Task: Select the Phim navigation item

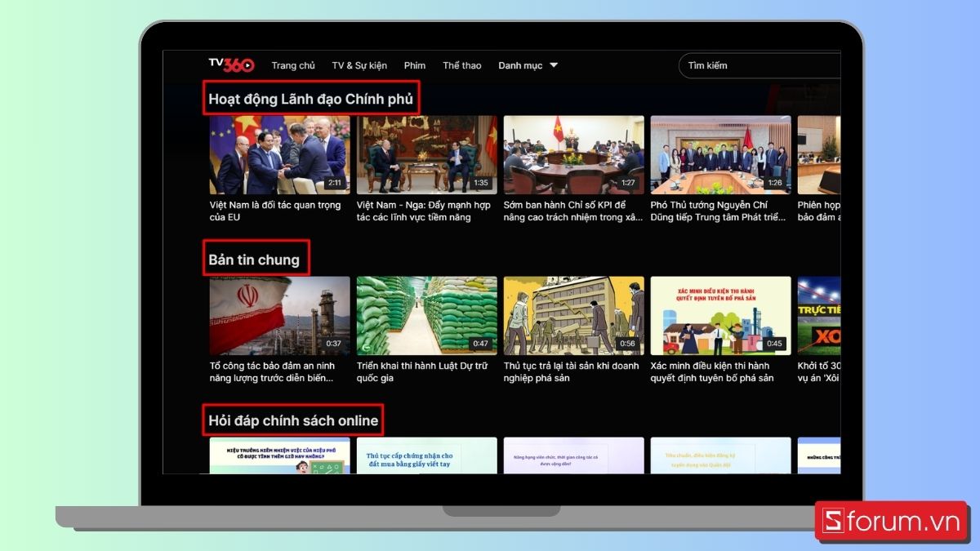Action: [x=414, y=65]
